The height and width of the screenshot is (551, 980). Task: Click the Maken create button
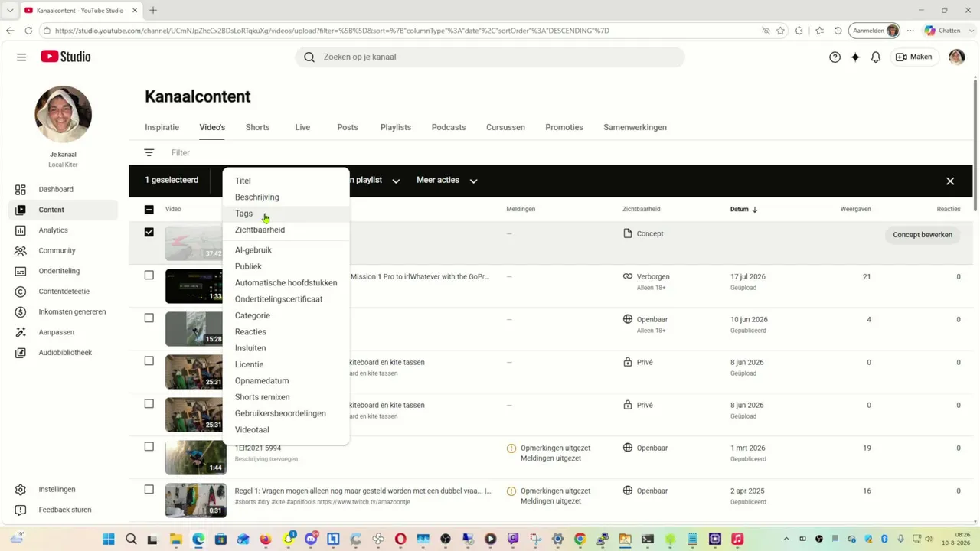click(x=914, y=57)
